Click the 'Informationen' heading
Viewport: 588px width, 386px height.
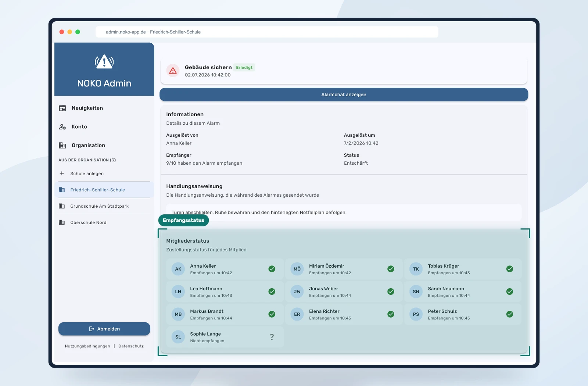coord(185,114)
